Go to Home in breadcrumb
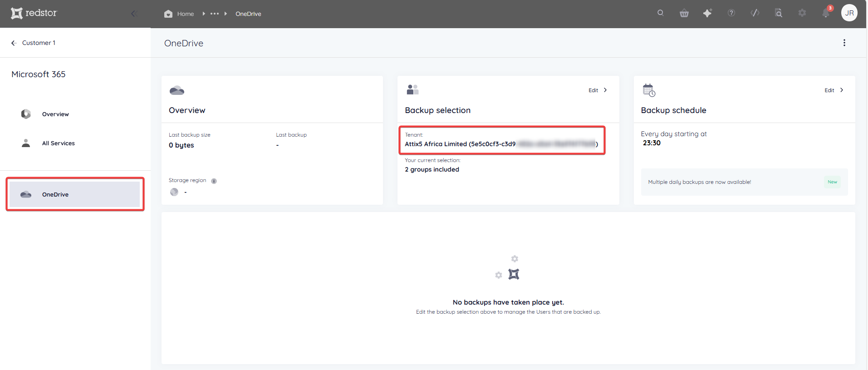The width and height of the screenshot is (868, 370). point(186,14)
